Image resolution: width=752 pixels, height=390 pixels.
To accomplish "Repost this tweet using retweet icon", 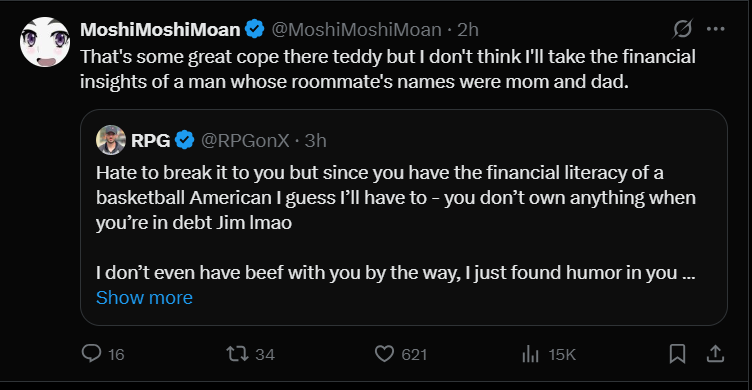I will [237, 354].
